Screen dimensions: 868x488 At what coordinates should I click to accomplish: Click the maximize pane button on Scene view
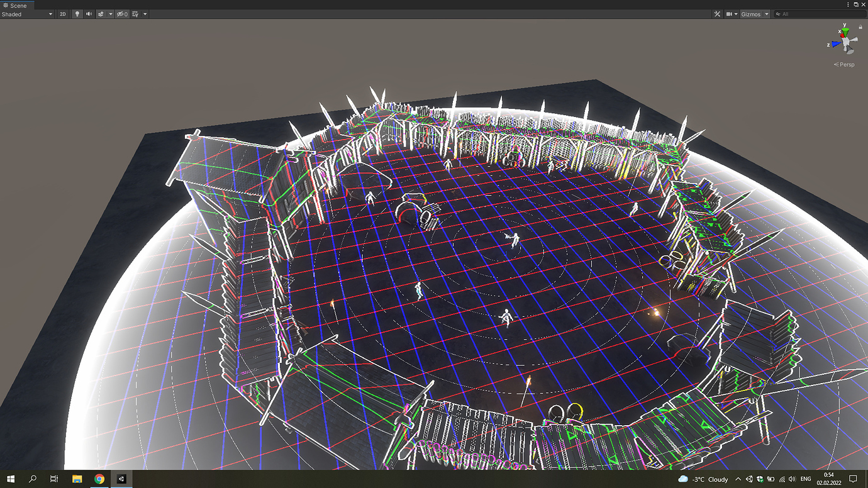point(856,4)
